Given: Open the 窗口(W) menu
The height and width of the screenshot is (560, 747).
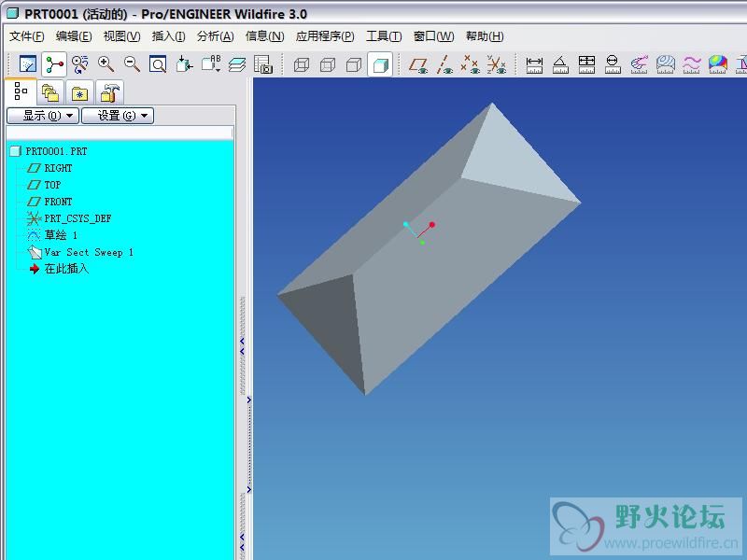Looking at the screenshot, I should 433,36.
